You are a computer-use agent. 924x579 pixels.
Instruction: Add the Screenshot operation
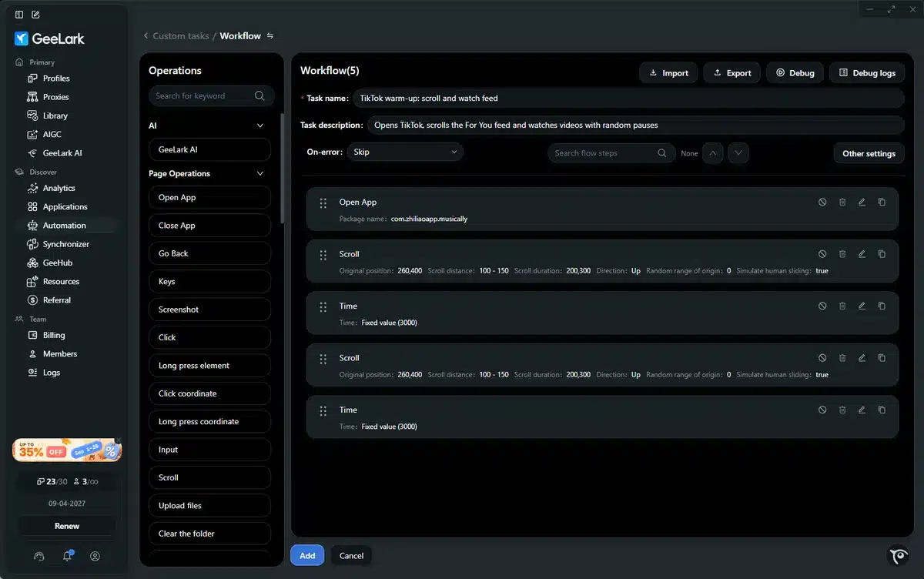[209, 310]
